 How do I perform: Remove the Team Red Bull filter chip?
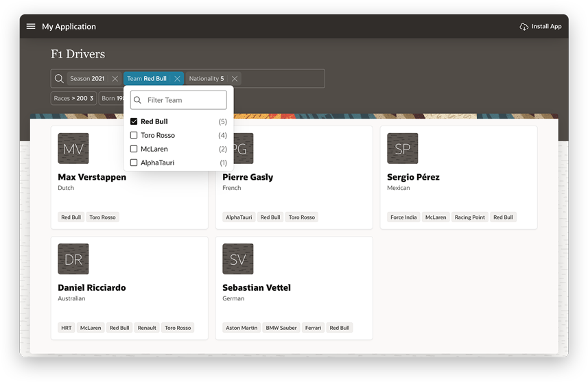[177, 79]
